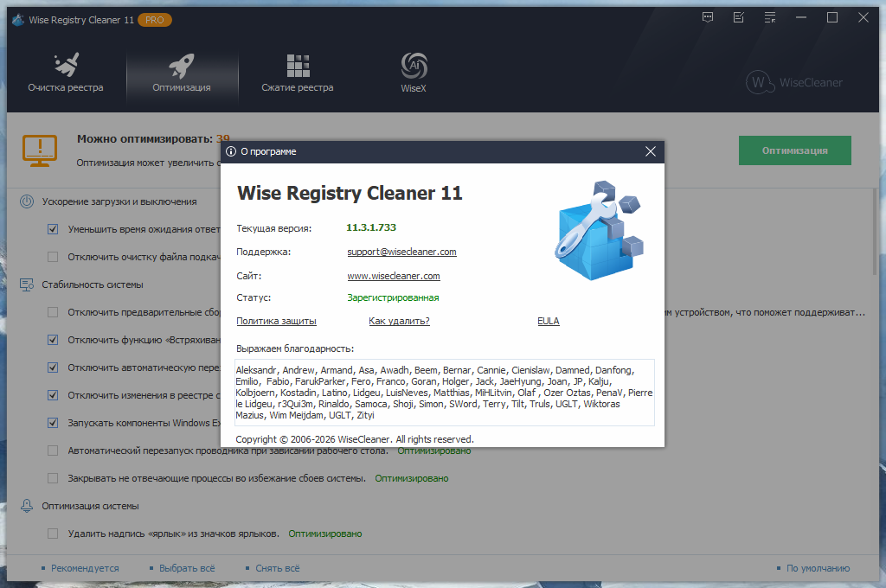Image resolution: width=886 pixels, height=588 pixels.
Task: Enable Закрывать не отвечающие процессы checkbox
Action: point(53,478)
